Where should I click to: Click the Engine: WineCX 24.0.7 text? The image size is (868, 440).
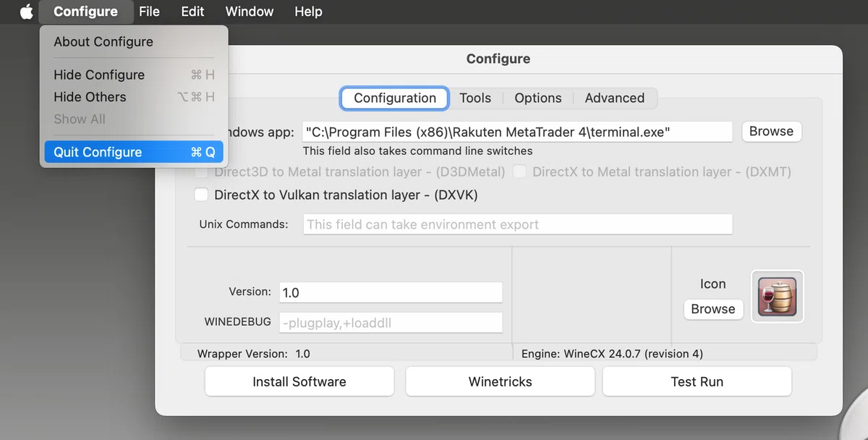point(612,354)
